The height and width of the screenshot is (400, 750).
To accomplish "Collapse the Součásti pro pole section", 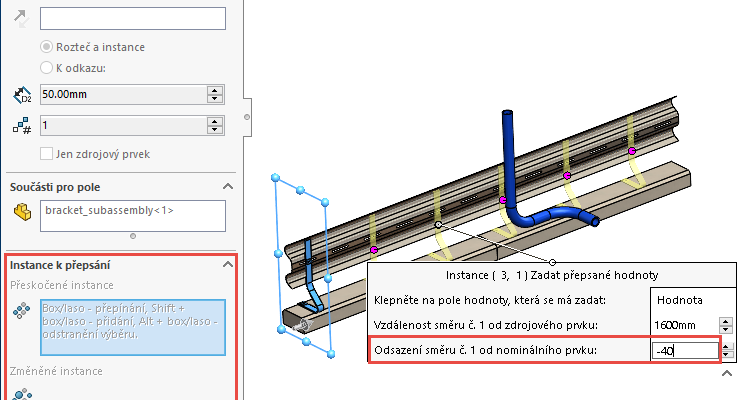I will click(x=228, y=187).
